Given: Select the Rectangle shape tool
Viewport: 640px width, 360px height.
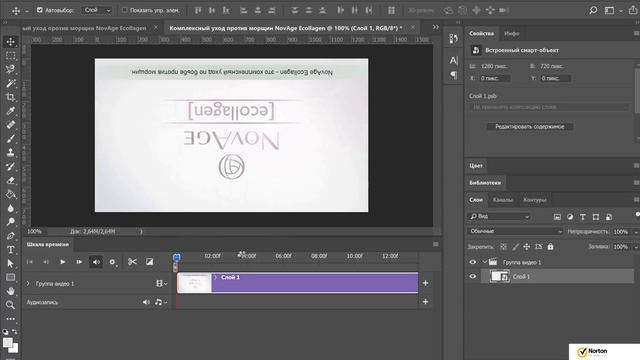Looking at the screenshot, I should pyautogui.click(x=11, y=278).
